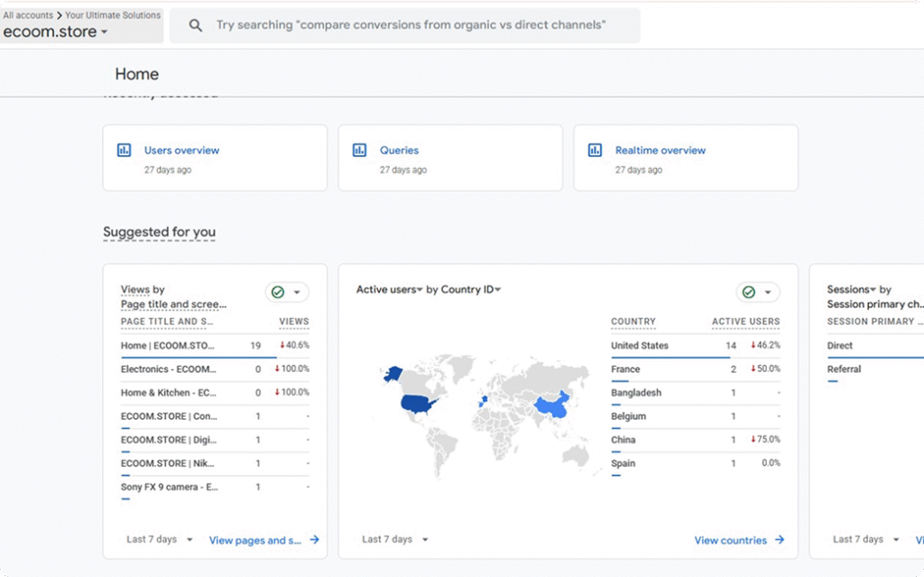
Task: Open the ecoom.store account selector dropdown
Action: (x=55, y=32)
